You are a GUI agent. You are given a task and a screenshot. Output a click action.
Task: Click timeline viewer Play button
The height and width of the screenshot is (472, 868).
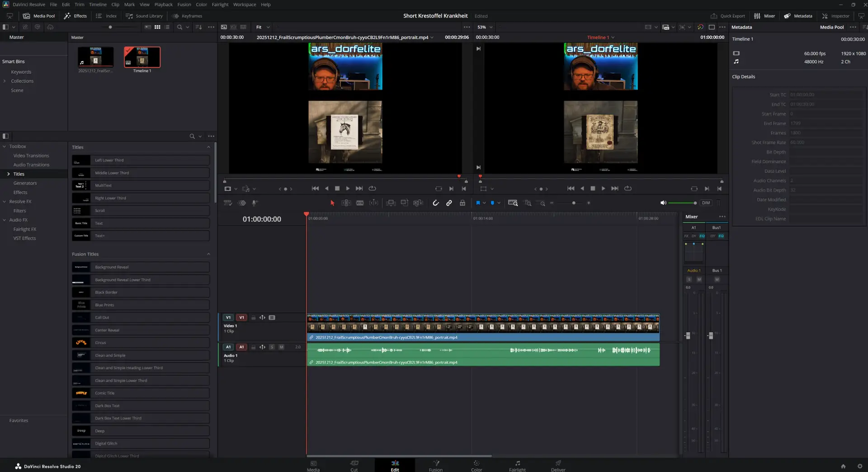click(603, 189)
